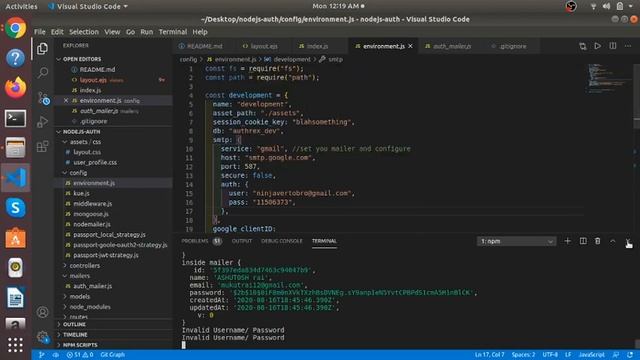Change indentation via Spaces: 2

click(523, 355)
